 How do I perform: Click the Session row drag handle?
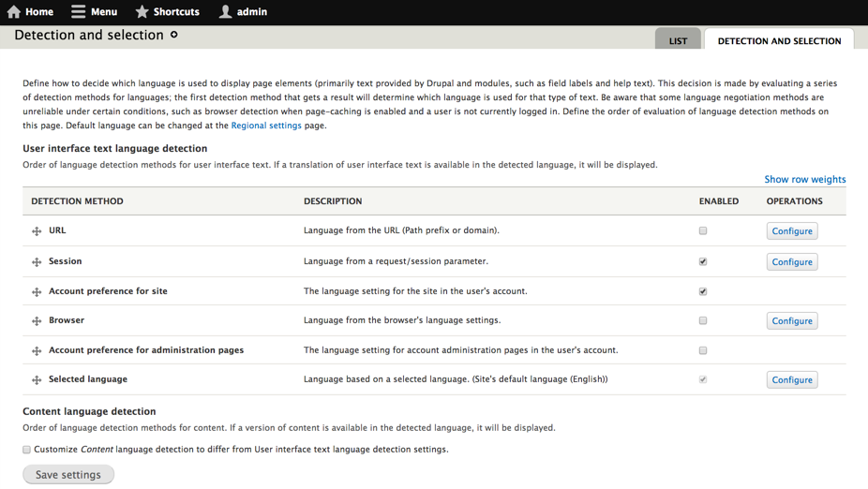37,262
